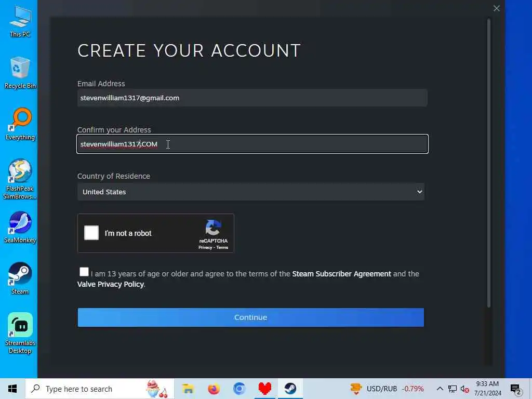Open File Explorer from taskbar
This screenshot has width=532, height=399.
pos(188,389)
